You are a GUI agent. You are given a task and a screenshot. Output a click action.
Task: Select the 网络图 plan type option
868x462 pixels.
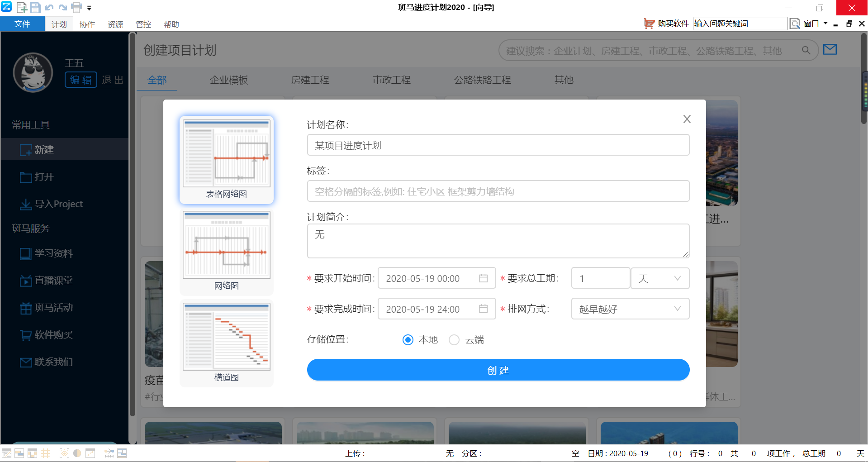(226, 245)
